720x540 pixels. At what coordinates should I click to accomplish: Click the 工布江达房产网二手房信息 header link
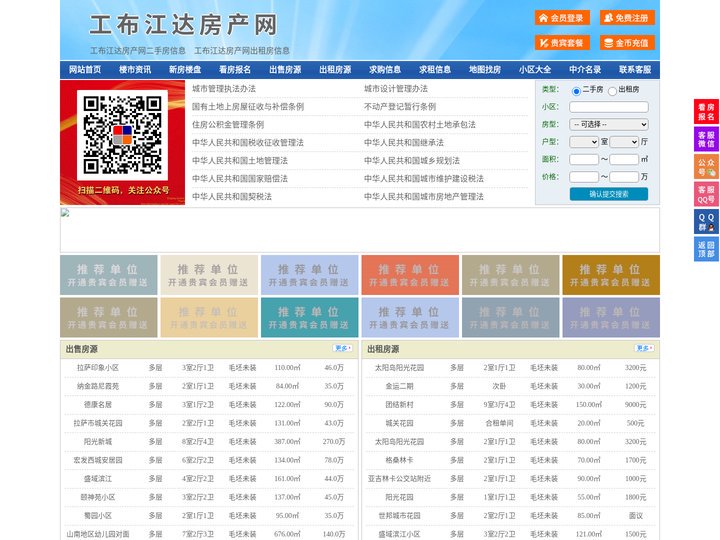pyautogui.click(x=138, y=51)
